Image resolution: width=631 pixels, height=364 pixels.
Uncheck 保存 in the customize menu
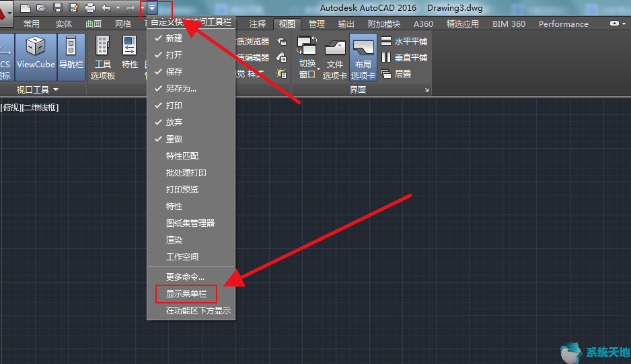191,72
